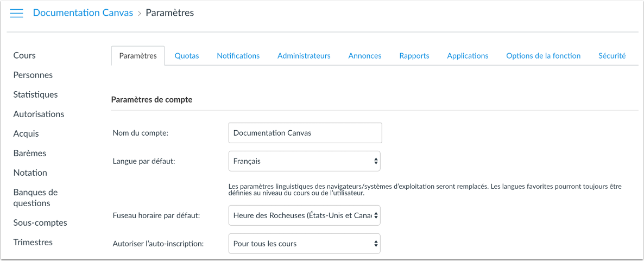Image resolution: width=644 pixels, height=261 pixels.
Task: Switch to the Rapports tab
Action: tap(414, 56)
